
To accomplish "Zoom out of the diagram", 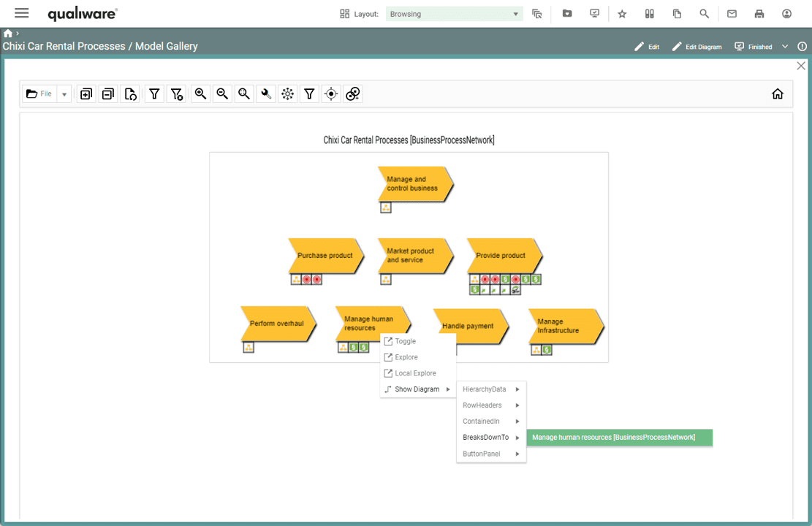I will pos(222,94).
